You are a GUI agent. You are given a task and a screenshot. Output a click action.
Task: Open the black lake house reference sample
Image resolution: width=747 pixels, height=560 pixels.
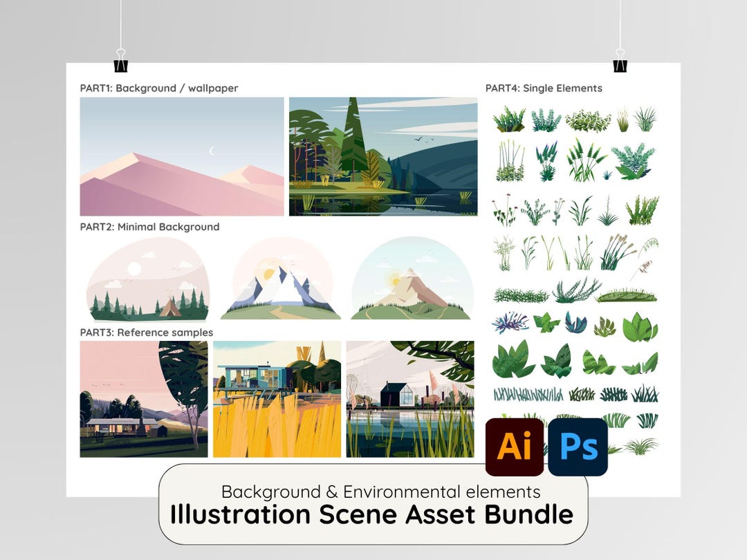410,399
